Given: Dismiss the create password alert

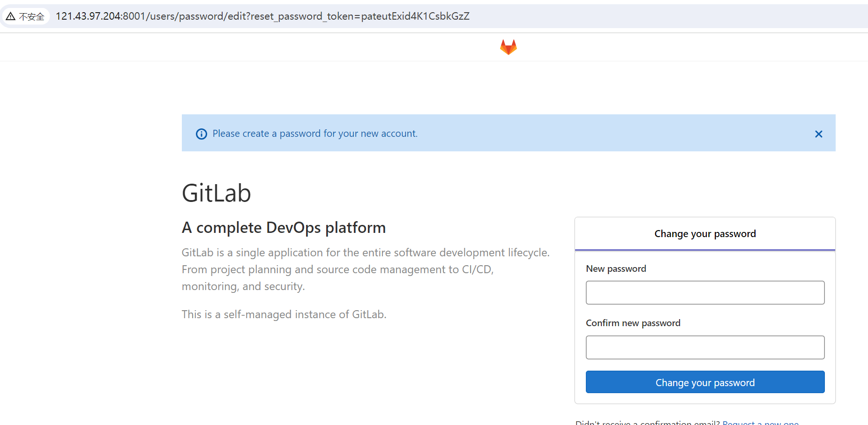Looking at the screenshot, I should (818, 134).
